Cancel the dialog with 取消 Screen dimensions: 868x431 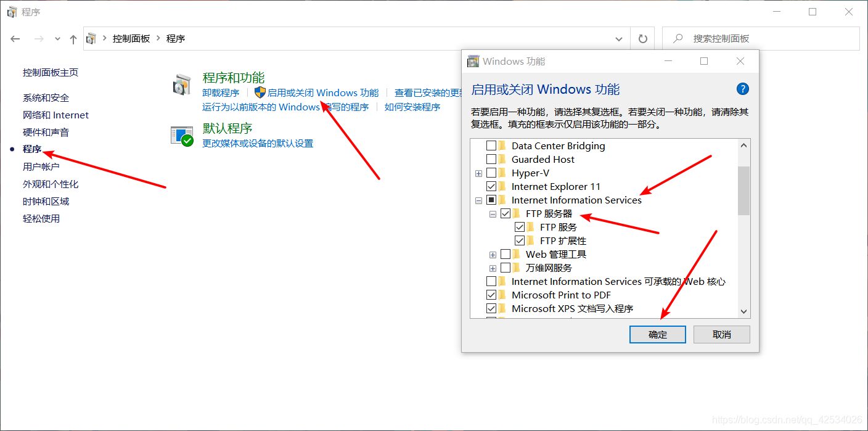[x=722, y=334]
